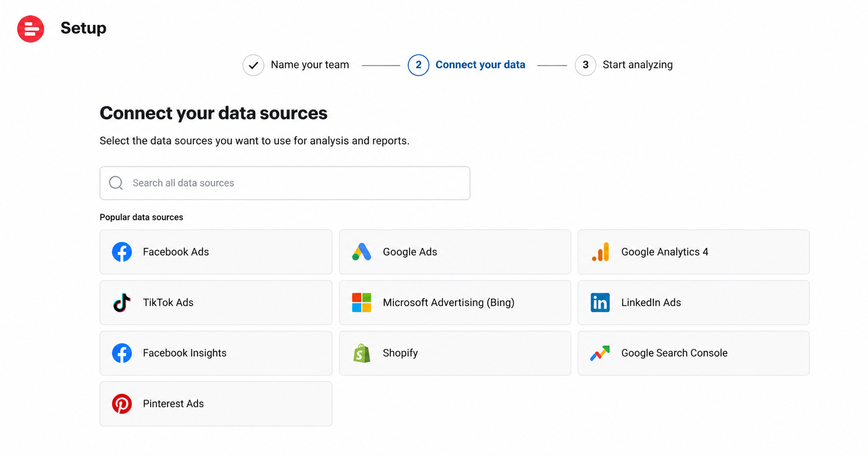Click the Google Analytics 4 bar icon
The width and height of the screenshot is (868, 456).
coord(600,252)
